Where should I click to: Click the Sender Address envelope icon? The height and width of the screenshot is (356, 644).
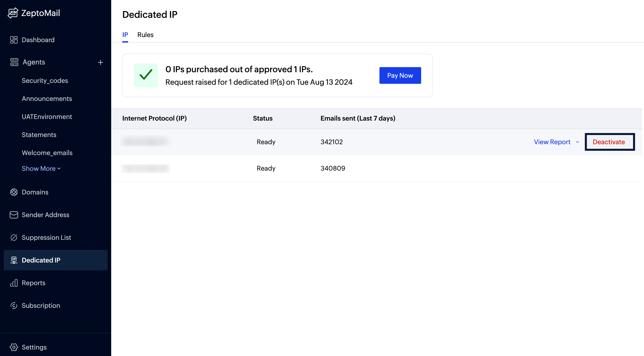coord(14,215)
